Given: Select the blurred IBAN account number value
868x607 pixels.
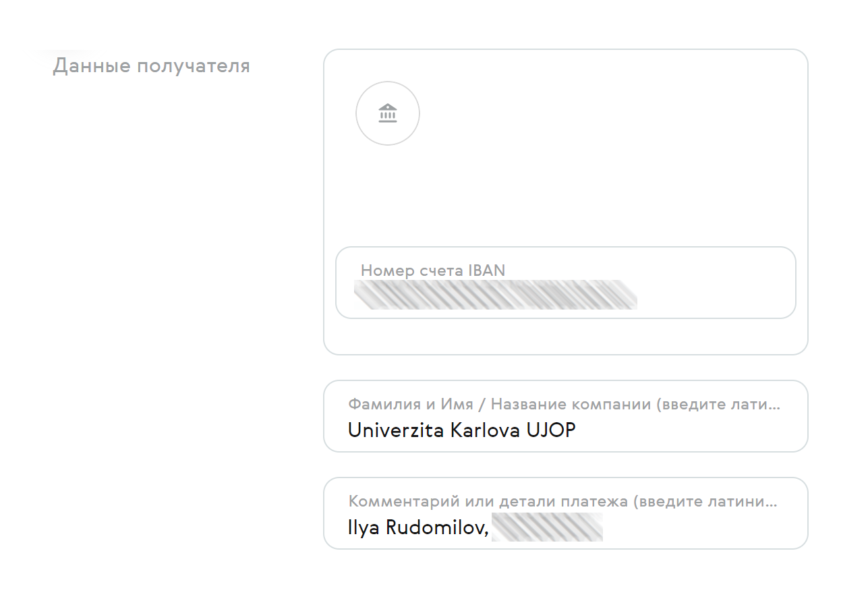Looking at the screenshot, I should (496, 295).
